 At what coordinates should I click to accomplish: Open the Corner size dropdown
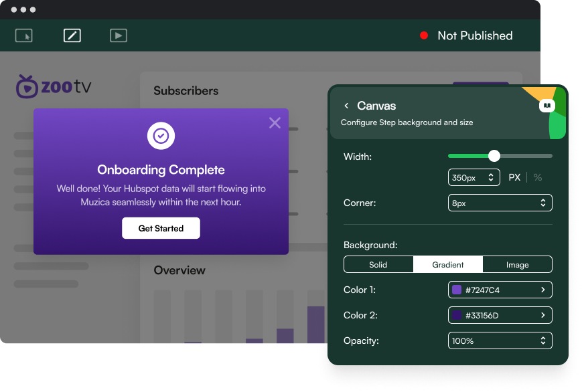click(500, 202)
